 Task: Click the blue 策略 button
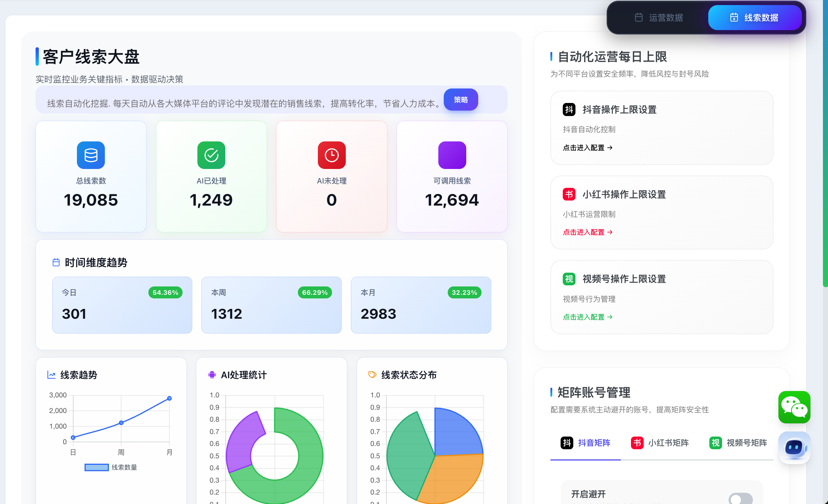coord(461,100)
